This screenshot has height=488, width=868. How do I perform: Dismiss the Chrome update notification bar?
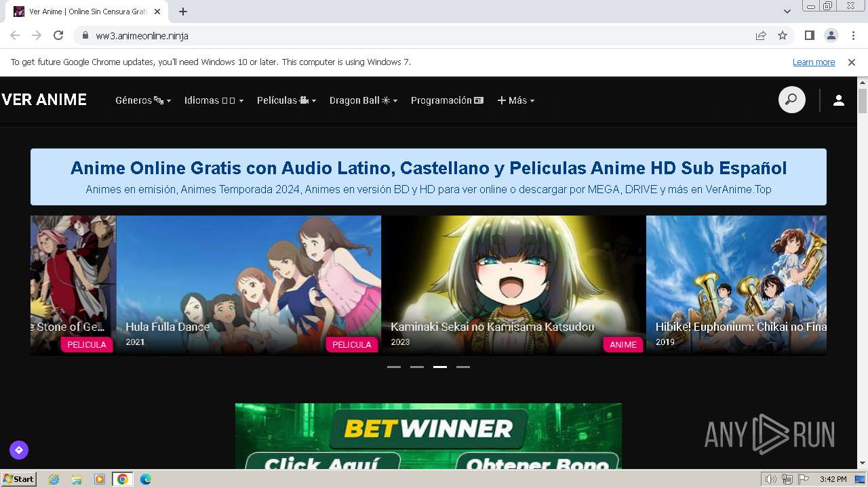pyautogui.click(x=852, y=62)
